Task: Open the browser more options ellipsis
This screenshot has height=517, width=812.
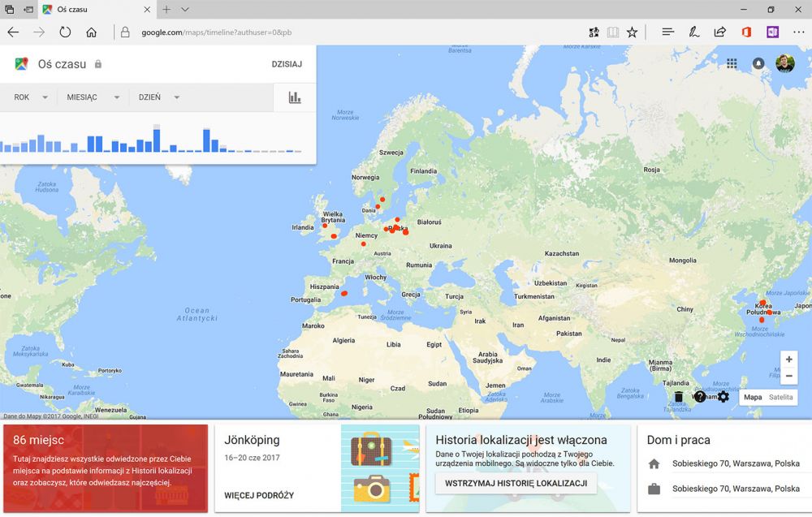Action: [x=798, y=32]
